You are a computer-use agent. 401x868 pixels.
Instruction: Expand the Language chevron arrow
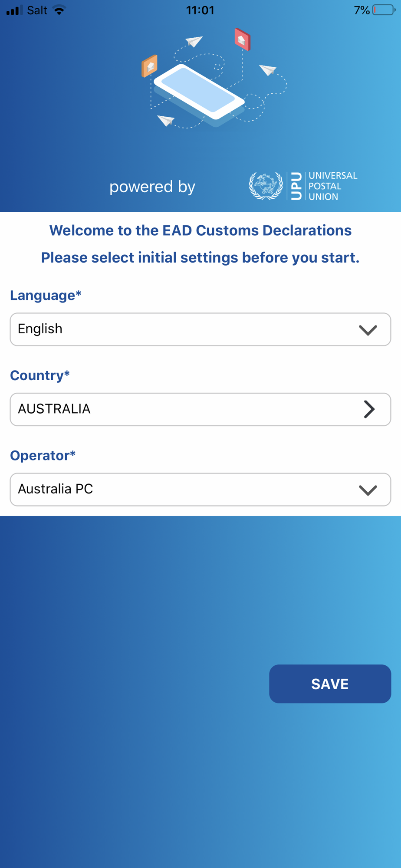pos(368,330)
